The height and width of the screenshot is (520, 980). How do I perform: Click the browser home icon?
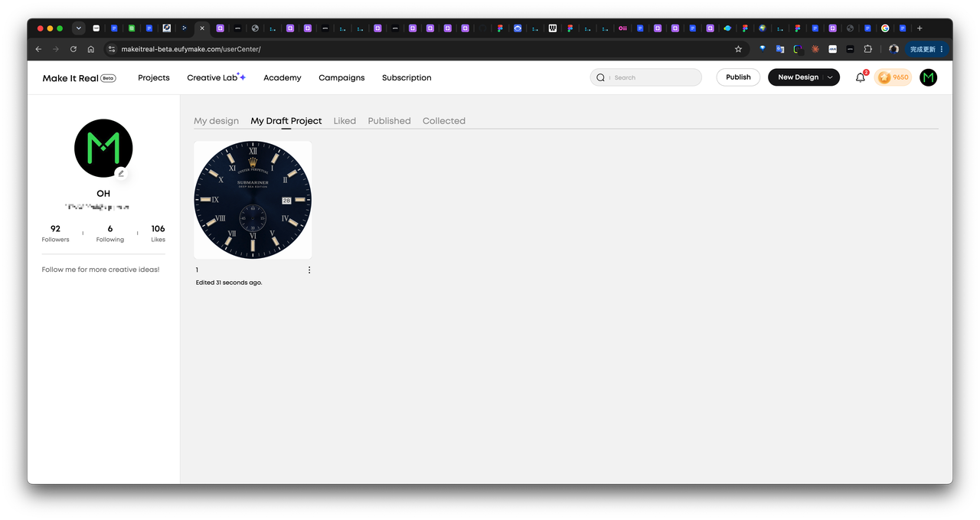click(90, 49)
